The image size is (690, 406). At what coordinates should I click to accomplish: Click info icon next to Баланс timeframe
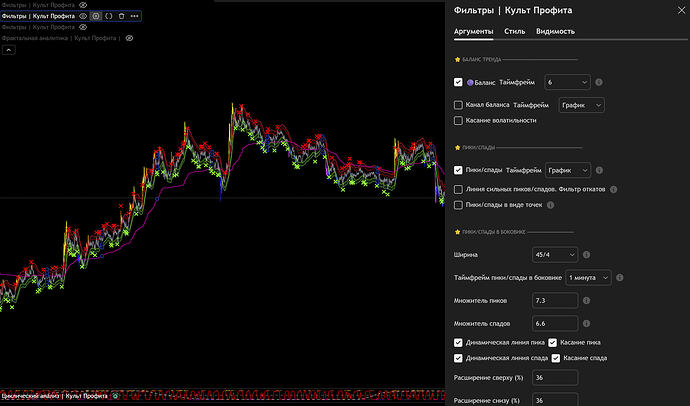pyautogui.click(x=599, y=82)
